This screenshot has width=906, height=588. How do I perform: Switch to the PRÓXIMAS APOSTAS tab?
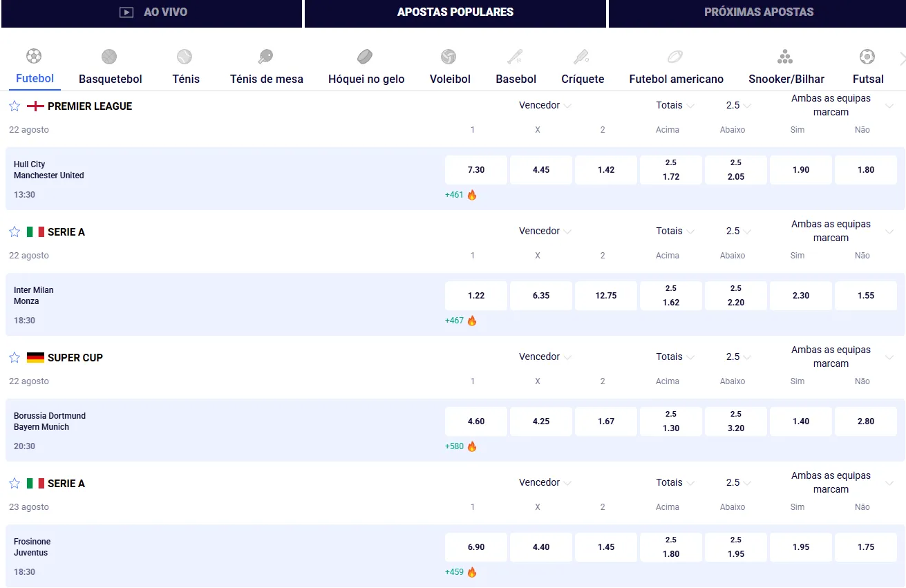(x=758, y=12)
